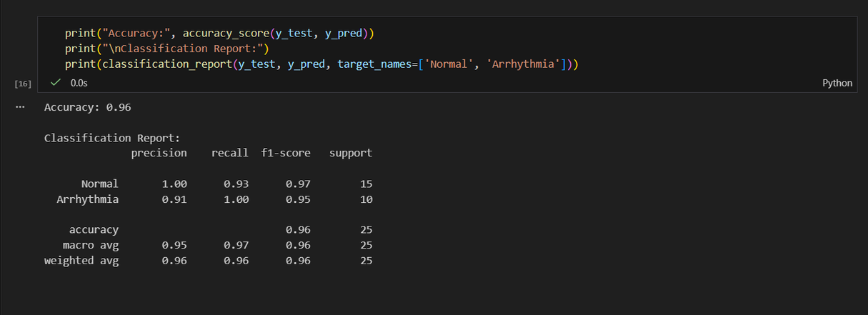Select Arrhythmia f1-score value 0.95

point(298,199)
